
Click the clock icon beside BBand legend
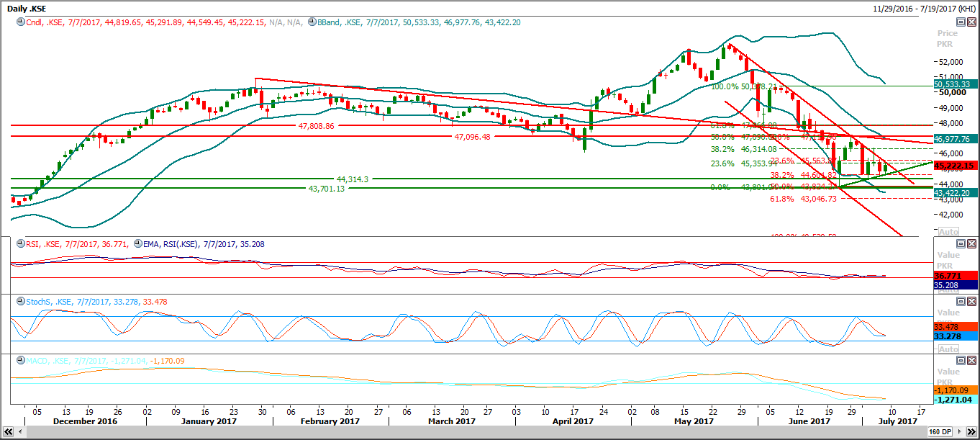312,22
